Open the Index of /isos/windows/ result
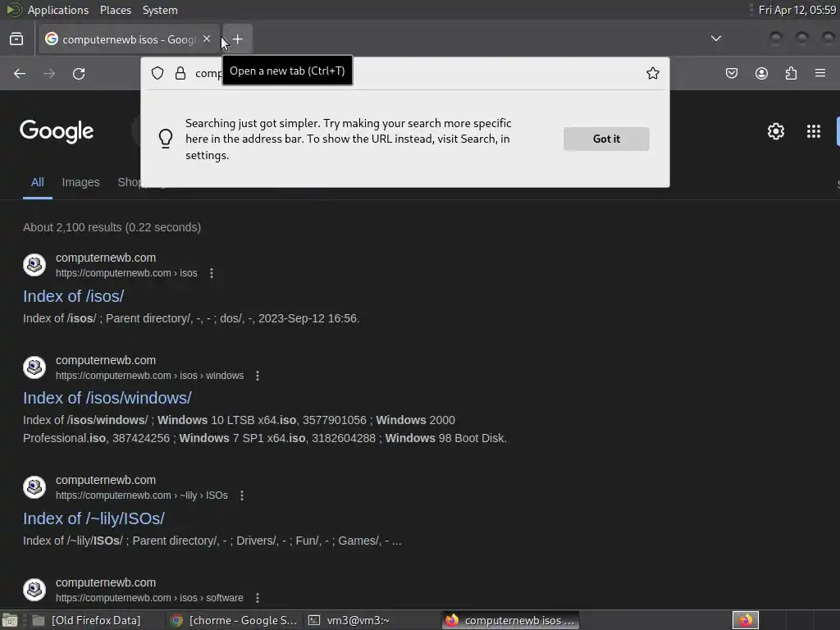The width and height of the screenshot is (840, 630). [x=107, y=398]
